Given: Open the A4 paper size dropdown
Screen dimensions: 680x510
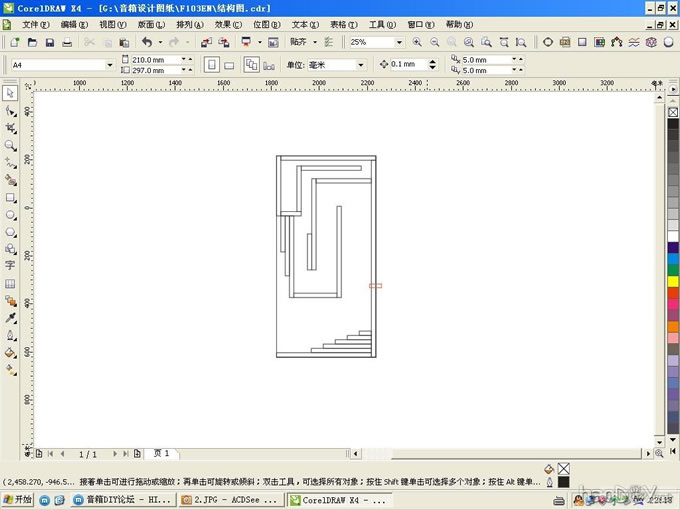Looking at the screenshot, I should point(110,65).
